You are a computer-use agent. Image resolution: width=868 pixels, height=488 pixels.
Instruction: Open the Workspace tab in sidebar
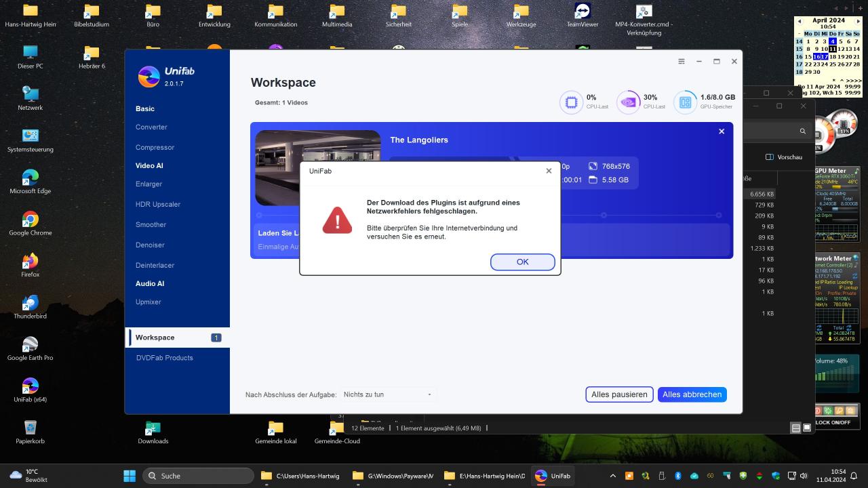pos(155,338)
